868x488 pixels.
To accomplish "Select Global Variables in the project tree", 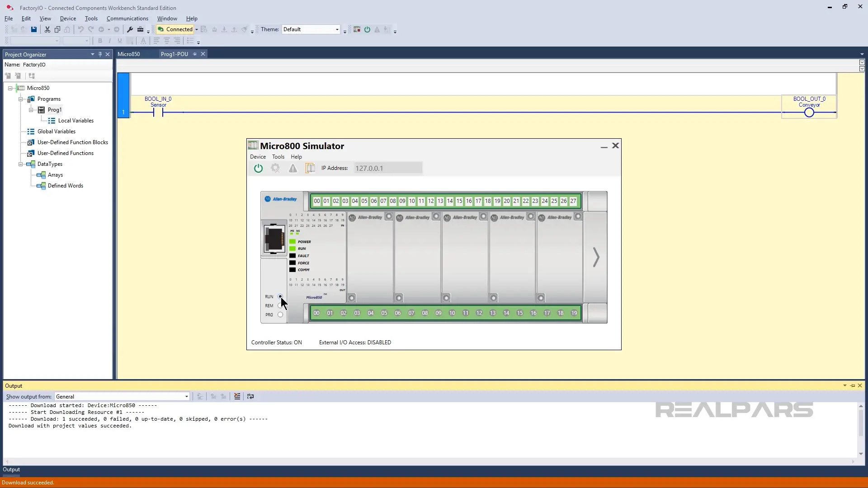I will (x=57, y=131).
